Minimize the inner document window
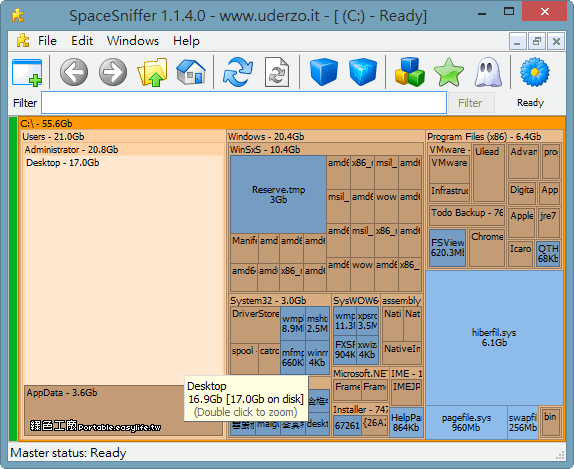 click(518, 41)
